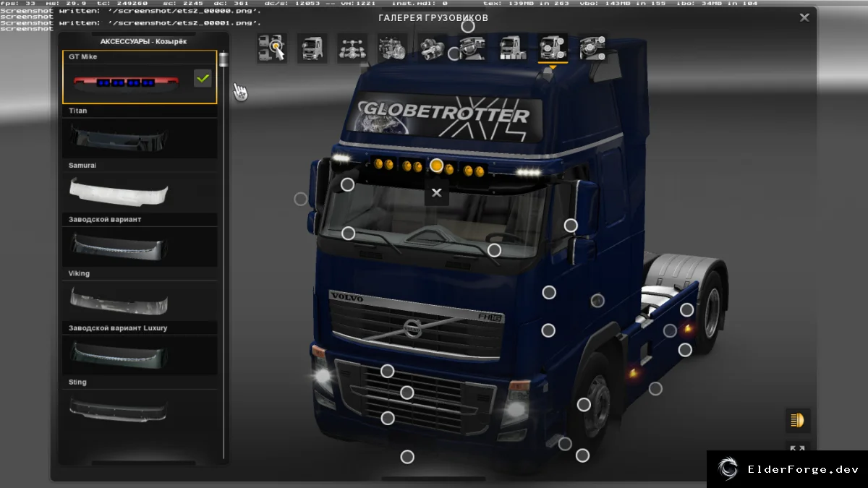
Task: Click the slot marker on the front wheel
Action: (584, 404)
